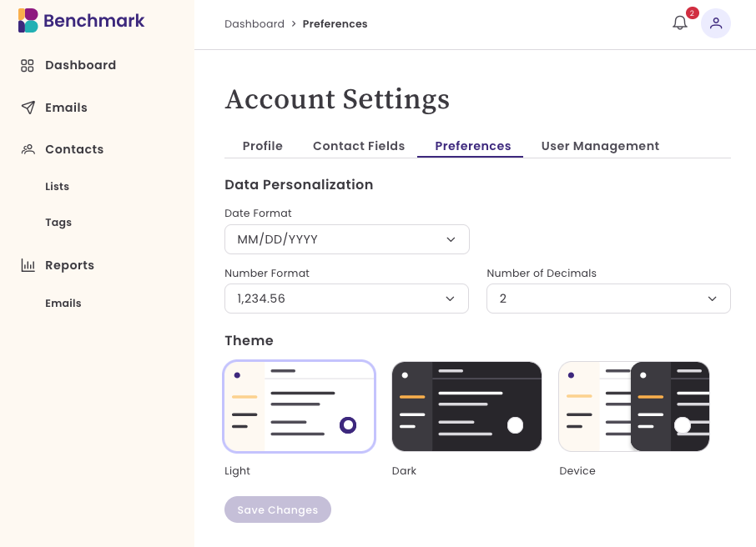Open the user profile avatar
The width and height of the screenshot is (756, 547).
715,23
